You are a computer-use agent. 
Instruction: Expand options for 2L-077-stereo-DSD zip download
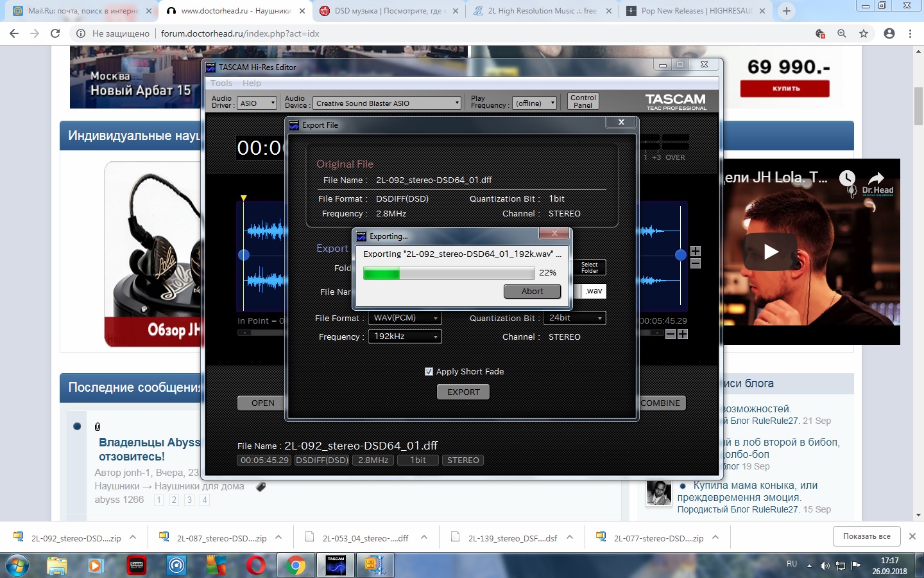[715, 538]
